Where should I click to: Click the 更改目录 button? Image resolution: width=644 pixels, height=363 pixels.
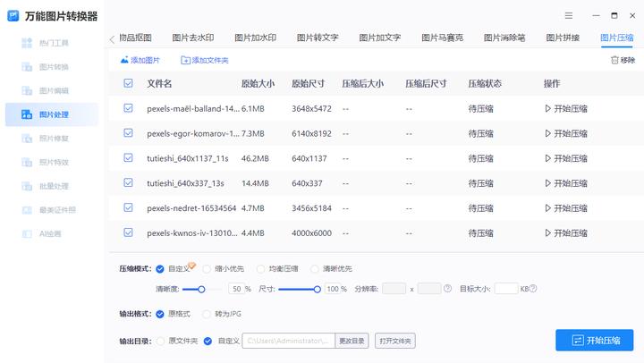point(352,341)
